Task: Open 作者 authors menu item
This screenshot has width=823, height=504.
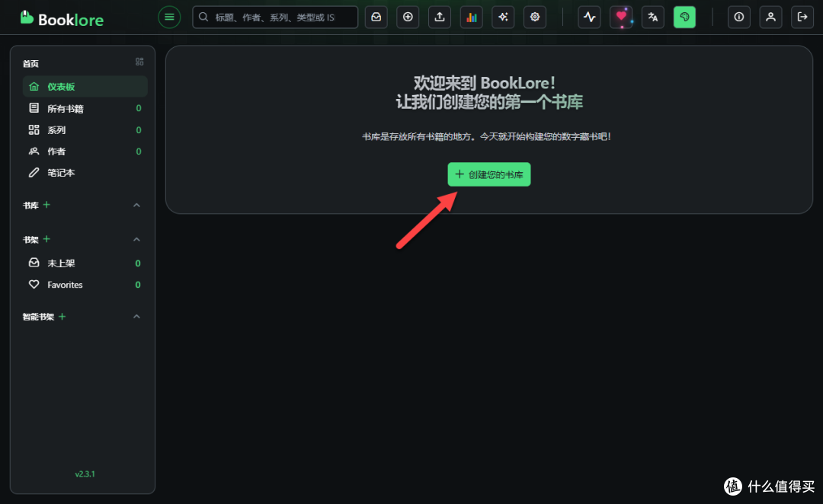Action: point(85,151)
